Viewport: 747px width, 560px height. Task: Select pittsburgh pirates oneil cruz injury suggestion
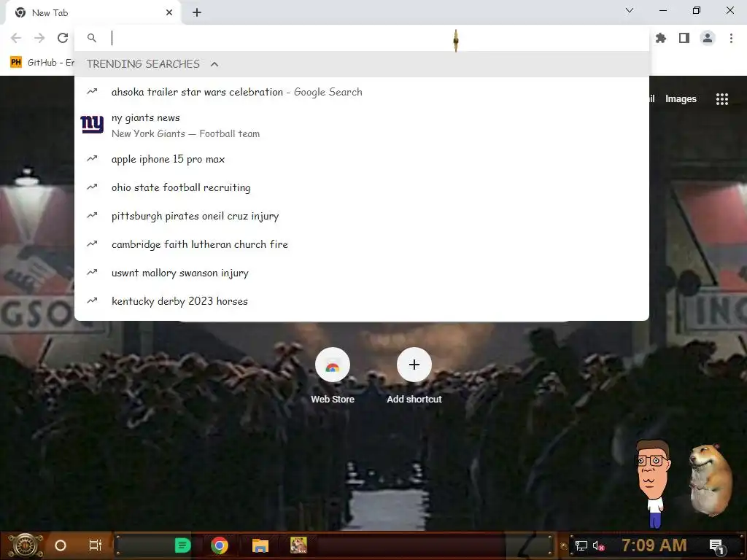(362, 216)
